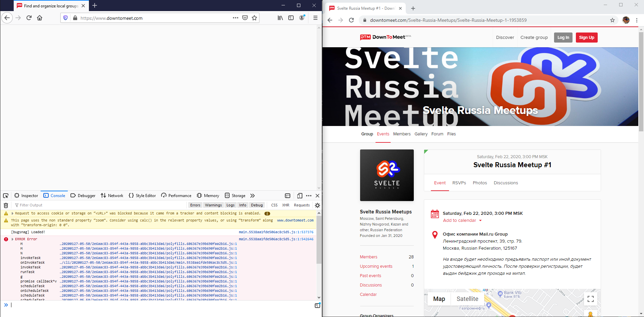This screenshot has width=644, height=317.
Task: Click the Chrome profile avatar icon
Action: (626, 20)
